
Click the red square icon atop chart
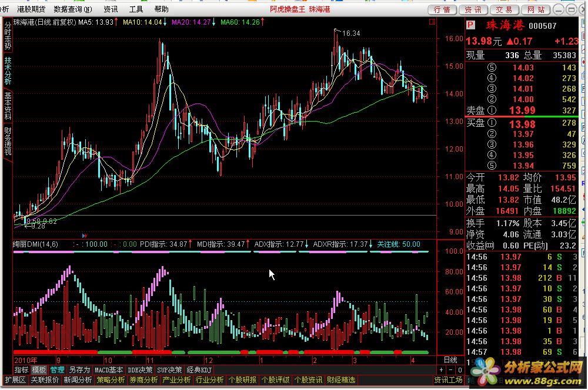[x=432, y=22]
